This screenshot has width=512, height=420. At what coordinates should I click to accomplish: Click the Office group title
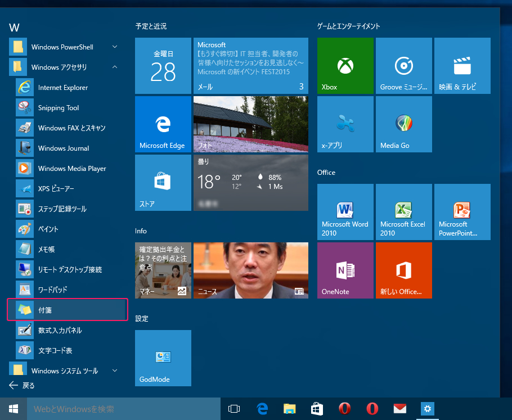326,172
